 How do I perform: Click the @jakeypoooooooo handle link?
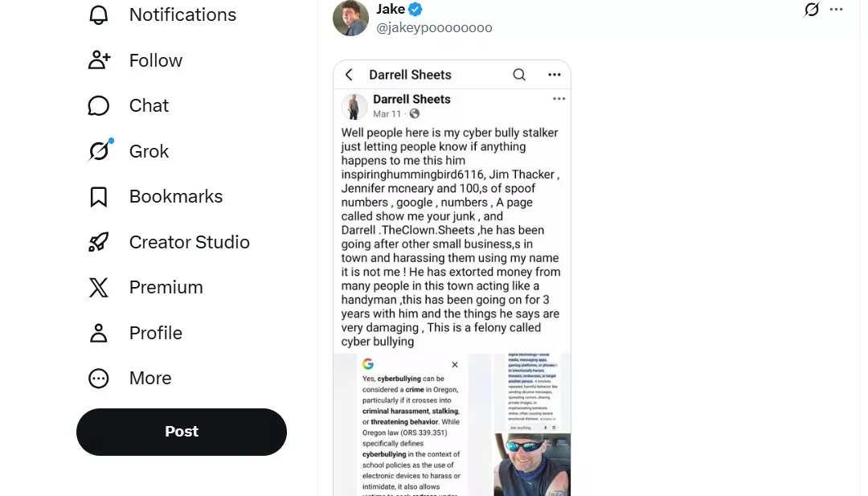[x=434, y=28]
